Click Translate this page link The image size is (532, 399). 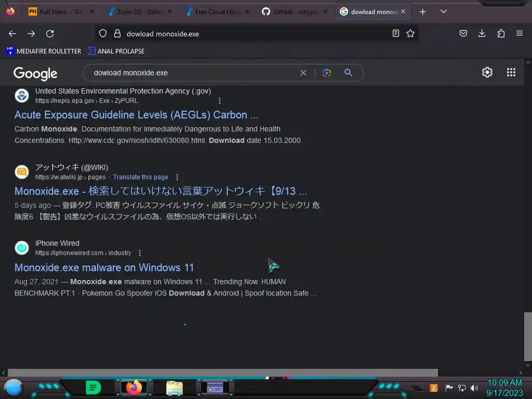140,177
